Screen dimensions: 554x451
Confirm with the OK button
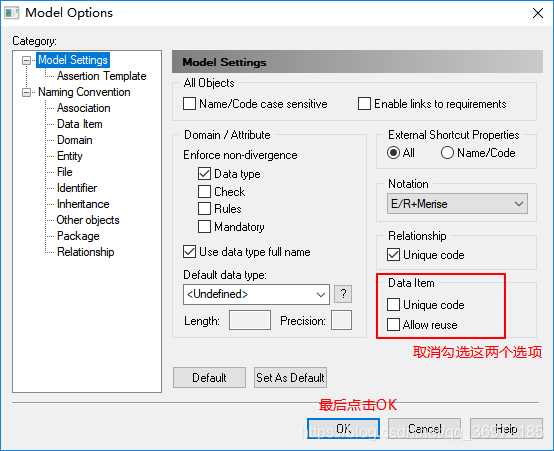pyautogui.click(x=343, y=429)
